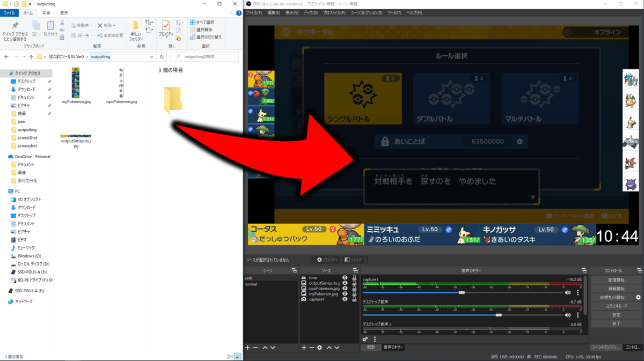Screen dimensions: 644x361
Task: Remove selected source with minus icon
Action: [x=311, y=348]
